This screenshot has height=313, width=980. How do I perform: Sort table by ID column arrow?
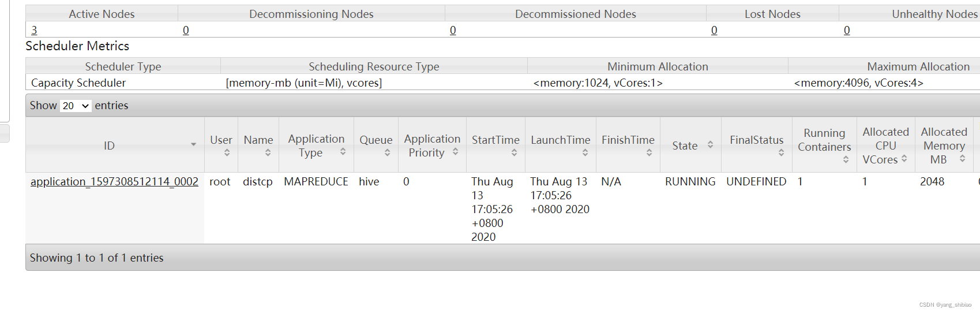coord(193,144)
